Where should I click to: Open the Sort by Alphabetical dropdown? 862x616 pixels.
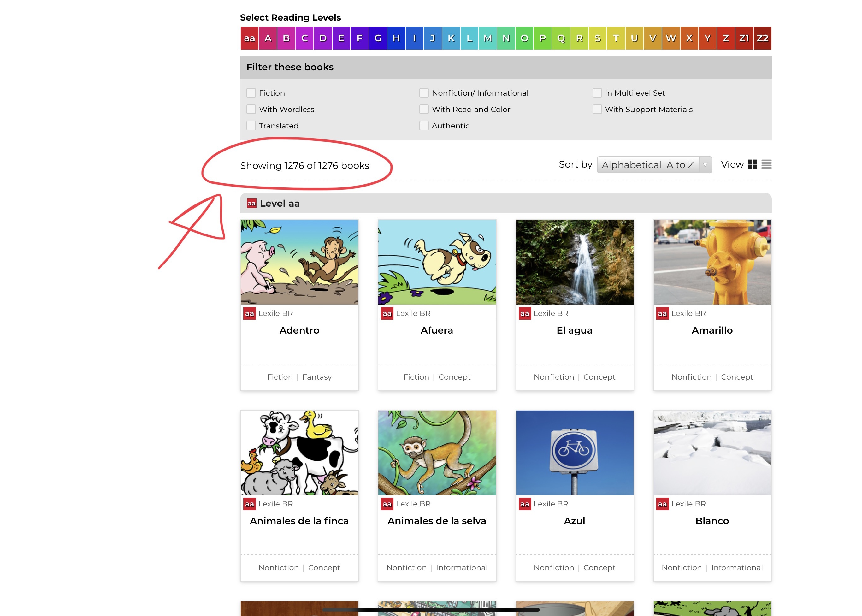pyautogui.click(x=647, y=165)
